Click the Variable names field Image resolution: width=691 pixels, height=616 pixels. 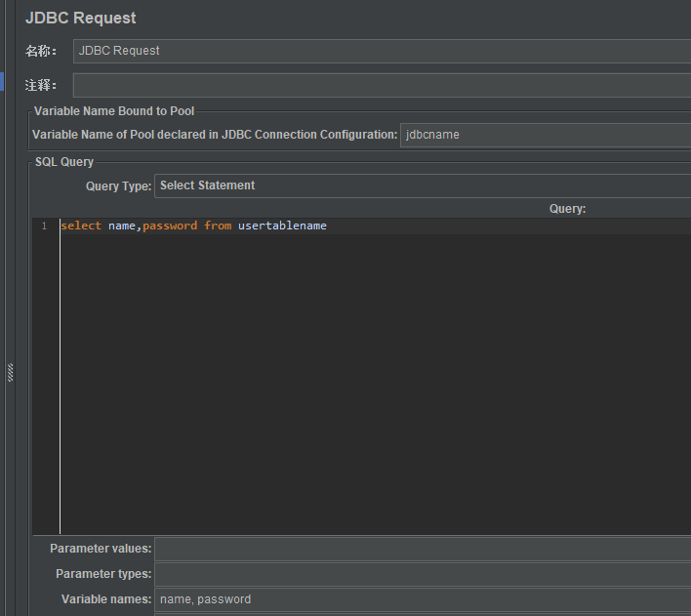[422, 599]
